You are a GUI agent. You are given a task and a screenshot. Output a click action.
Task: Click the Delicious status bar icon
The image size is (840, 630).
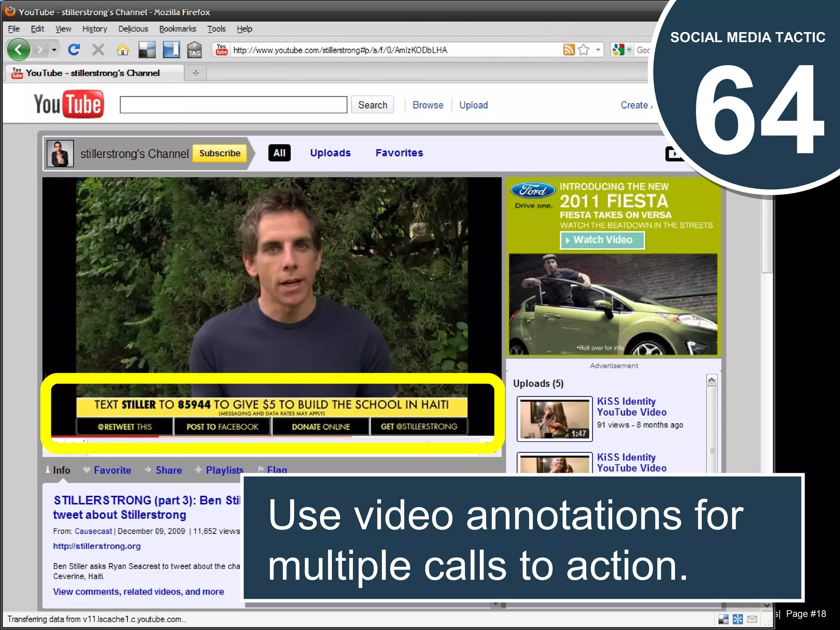(724, 619)
